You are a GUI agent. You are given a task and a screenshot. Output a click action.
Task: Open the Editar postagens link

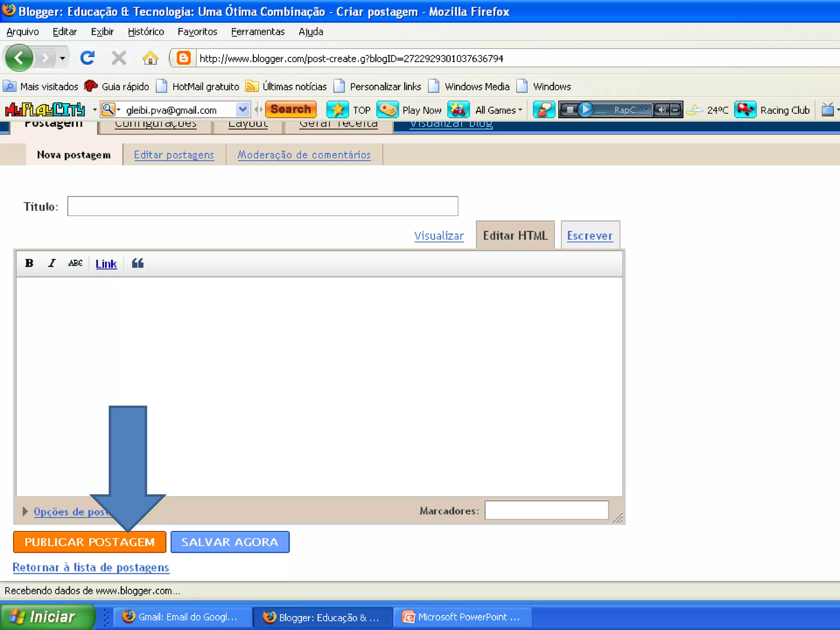(x=174, y=155)
